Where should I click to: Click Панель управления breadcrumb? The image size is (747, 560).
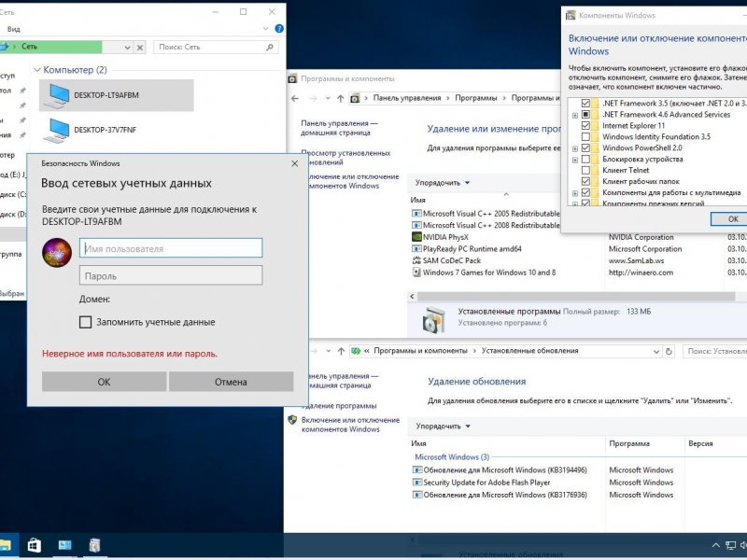[x=407, y=98]
